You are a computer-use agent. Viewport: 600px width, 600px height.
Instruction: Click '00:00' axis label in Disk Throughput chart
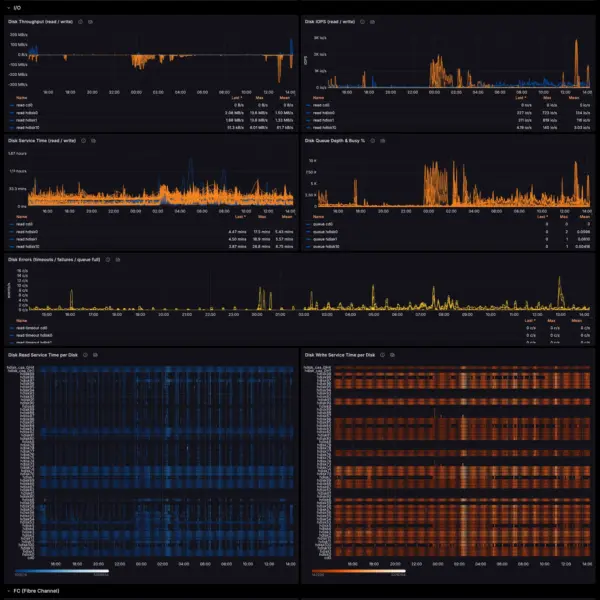pyautogui.click(x=136, y=92)
